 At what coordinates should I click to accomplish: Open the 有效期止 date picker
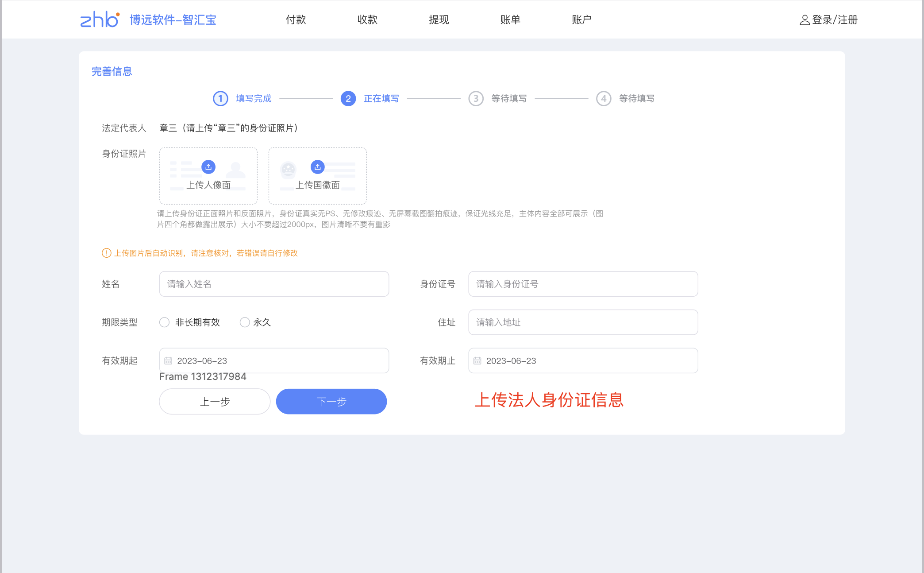[583, 361]
